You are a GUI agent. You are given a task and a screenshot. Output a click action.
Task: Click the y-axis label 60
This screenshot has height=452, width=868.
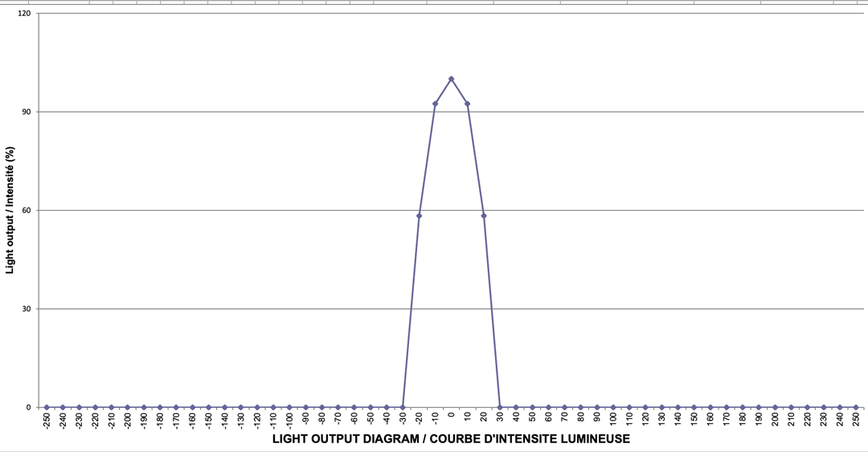pos(27,211)
